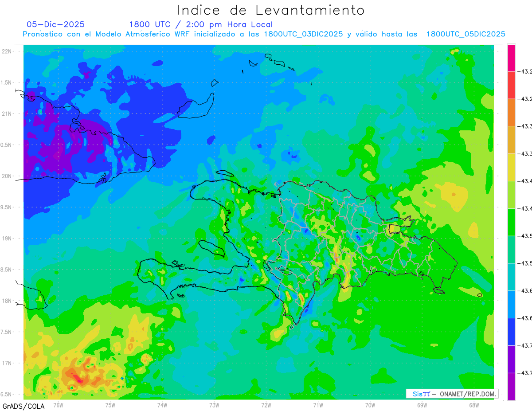Click the "75W" longitude label
The width and height of the screenshot is (532, 411).
(110, 405)
